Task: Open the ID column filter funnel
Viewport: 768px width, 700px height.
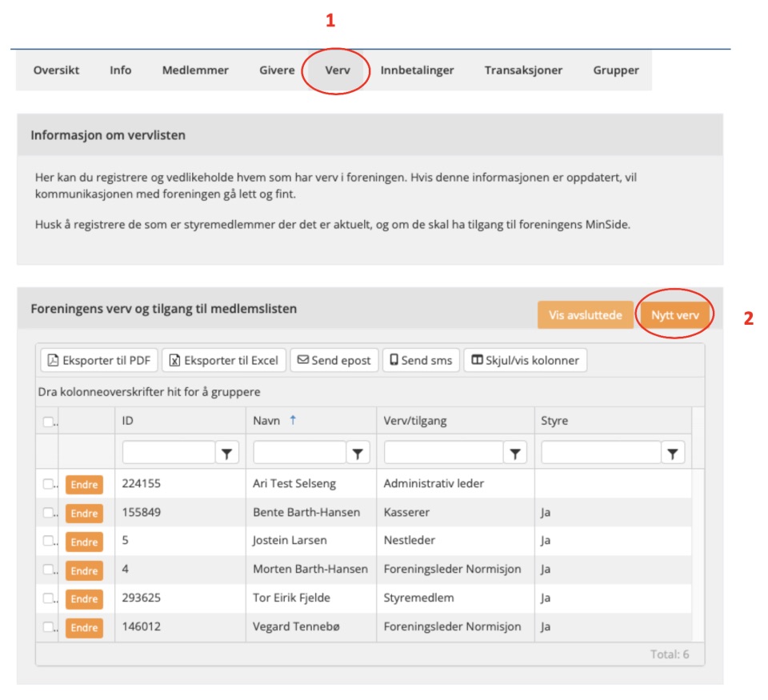Action: click(226, 452)
